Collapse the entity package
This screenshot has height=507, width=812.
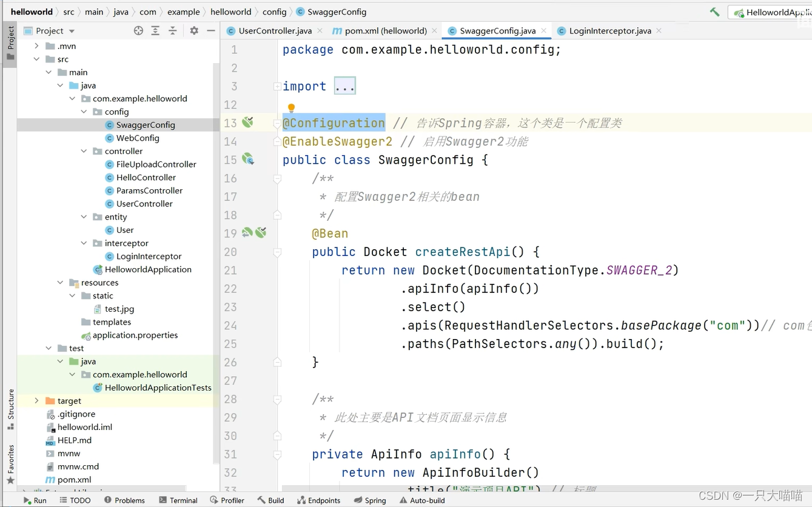click(x=84, y=217)
